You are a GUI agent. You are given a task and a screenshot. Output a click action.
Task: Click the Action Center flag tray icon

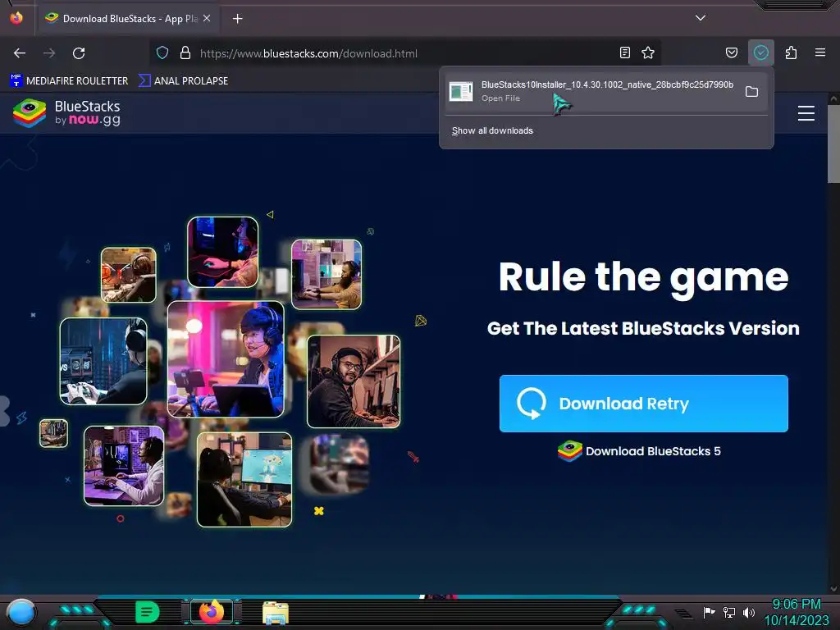point(710,612)
